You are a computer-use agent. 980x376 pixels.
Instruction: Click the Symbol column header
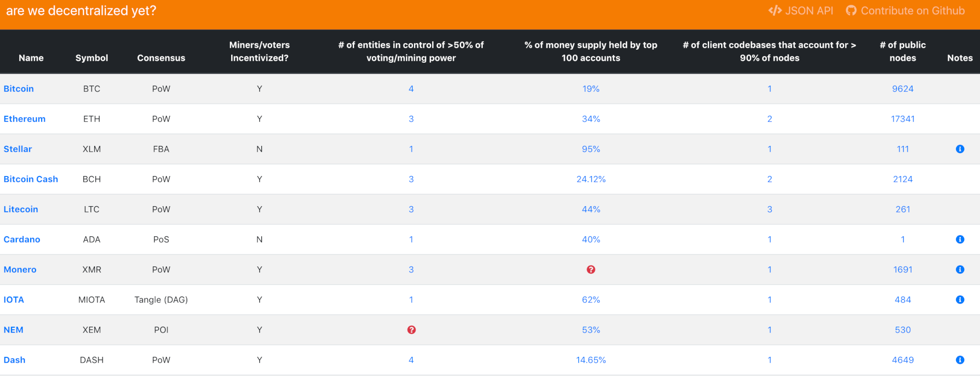tap(91, 58)
